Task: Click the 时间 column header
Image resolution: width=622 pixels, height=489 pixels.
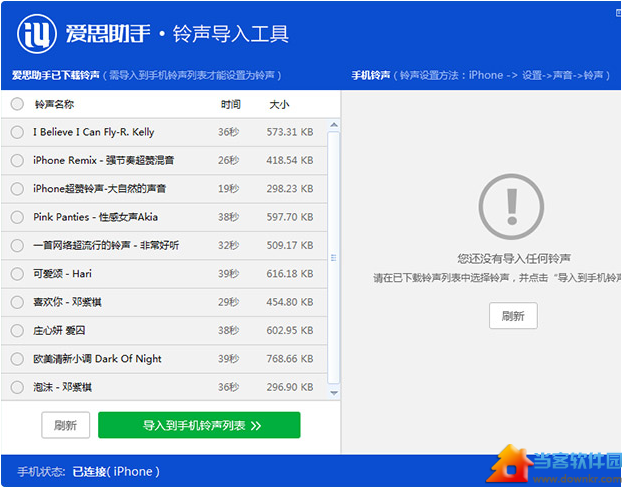Action: (230, 104)
